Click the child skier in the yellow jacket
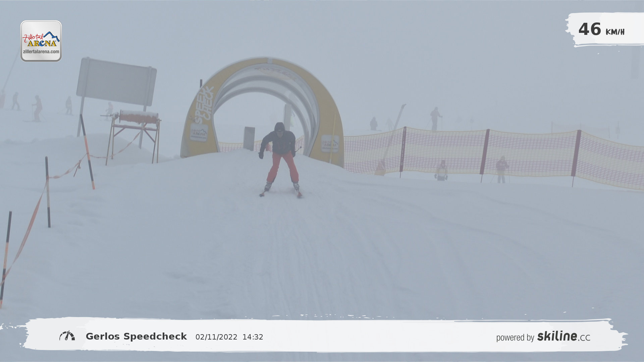The width and height of the screenshot is (644, 362). point(442,171)
